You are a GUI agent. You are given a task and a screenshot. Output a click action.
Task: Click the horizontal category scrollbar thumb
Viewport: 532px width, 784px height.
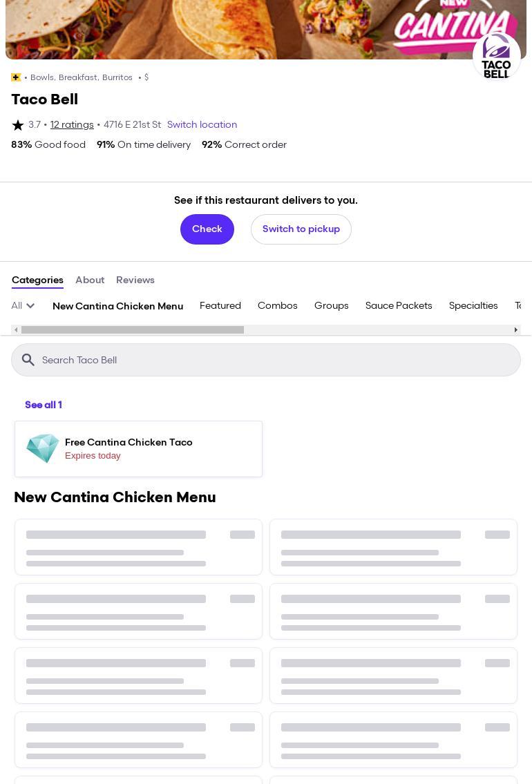pyautogui.click(x=133, y=330)
